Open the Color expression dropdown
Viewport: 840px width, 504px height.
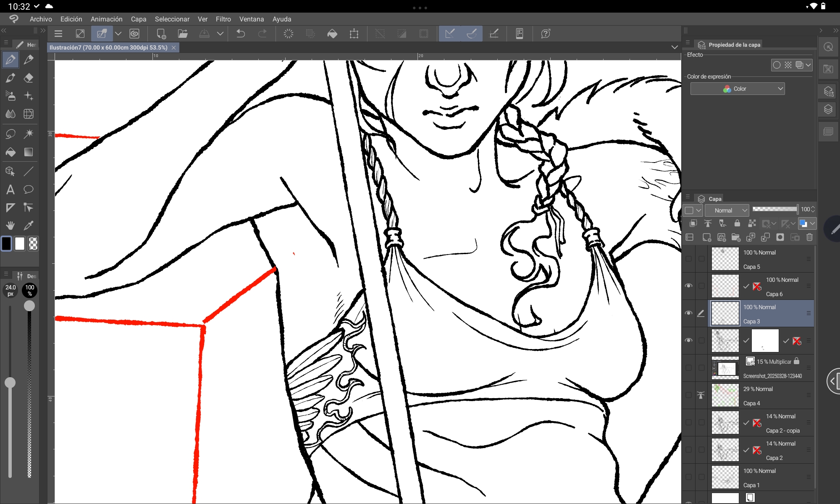[x=737, y=89]
